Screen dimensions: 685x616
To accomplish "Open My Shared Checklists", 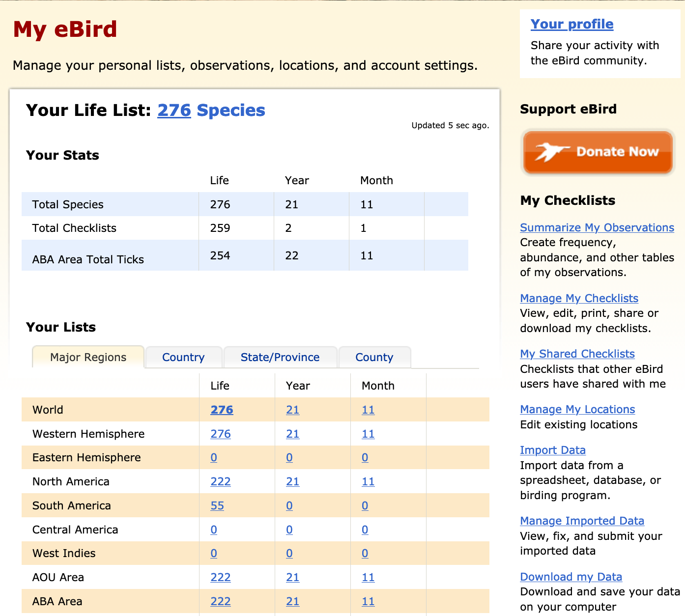I will tap(577, 354).
